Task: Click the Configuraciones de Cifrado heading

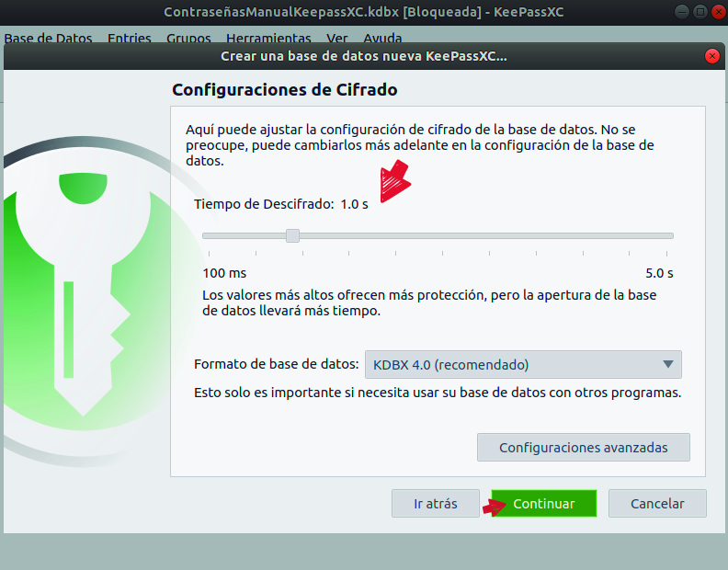Action: coord(285,90)
